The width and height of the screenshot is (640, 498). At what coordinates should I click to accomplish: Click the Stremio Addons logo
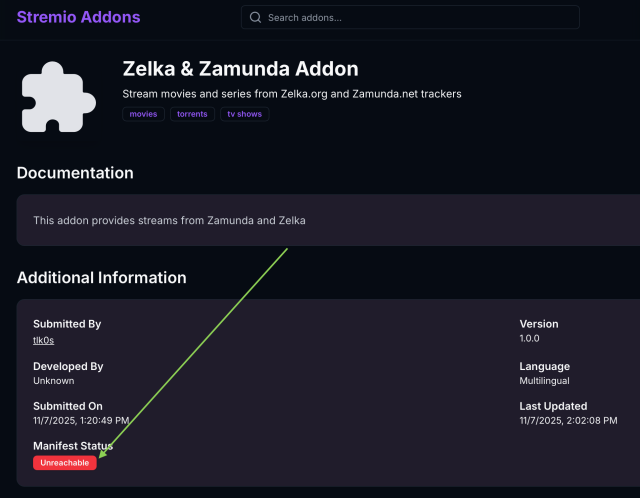point(78,17)
